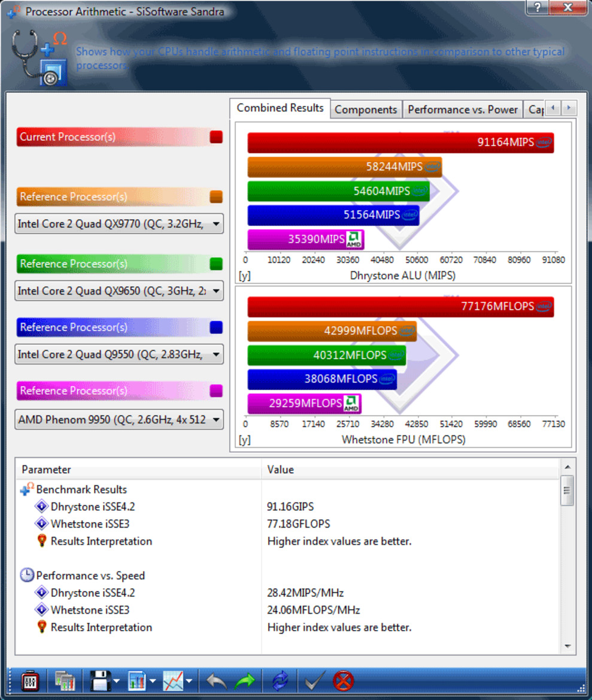Click the copy results icon

click(x=65, y=681)
